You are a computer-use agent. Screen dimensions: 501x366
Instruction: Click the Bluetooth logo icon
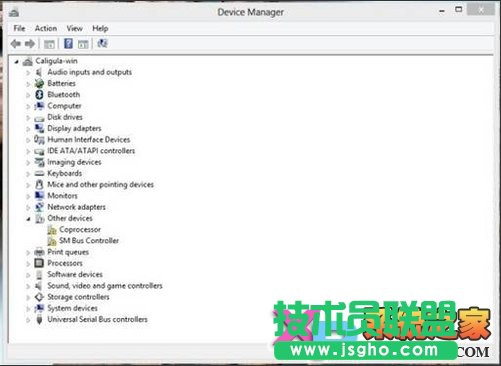coord(39,95)
